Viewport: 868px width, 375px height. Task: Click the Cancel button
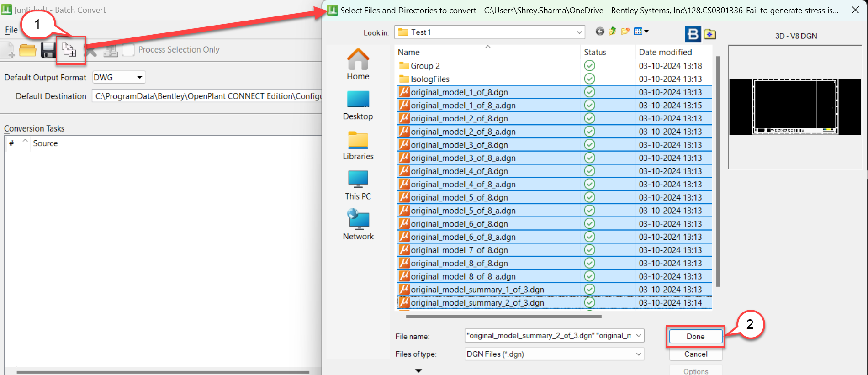point(696,354)
